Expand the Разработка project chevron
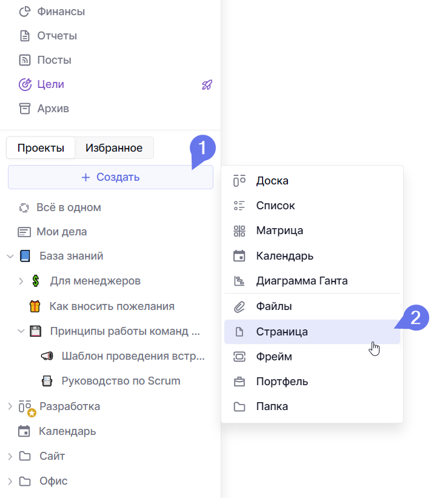Image resolution: width=448 pixels, height=498 pixels. click(10, 406)
